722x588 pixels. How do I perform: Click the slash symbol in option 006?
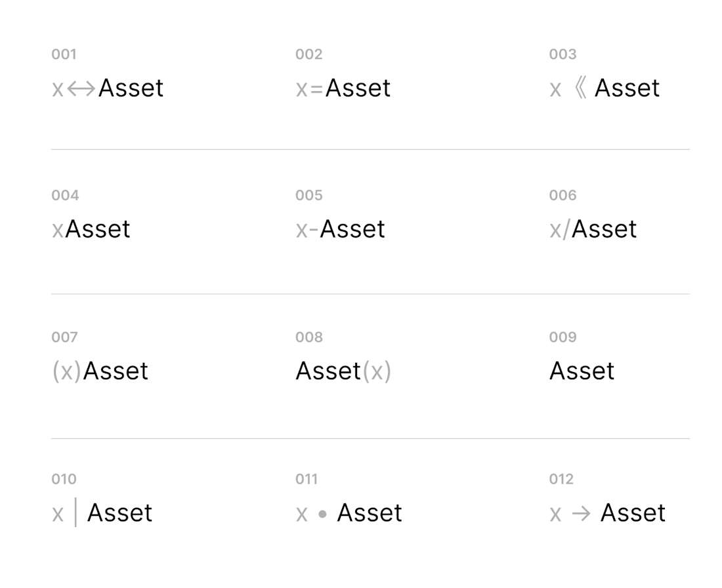tap(566, 229)
